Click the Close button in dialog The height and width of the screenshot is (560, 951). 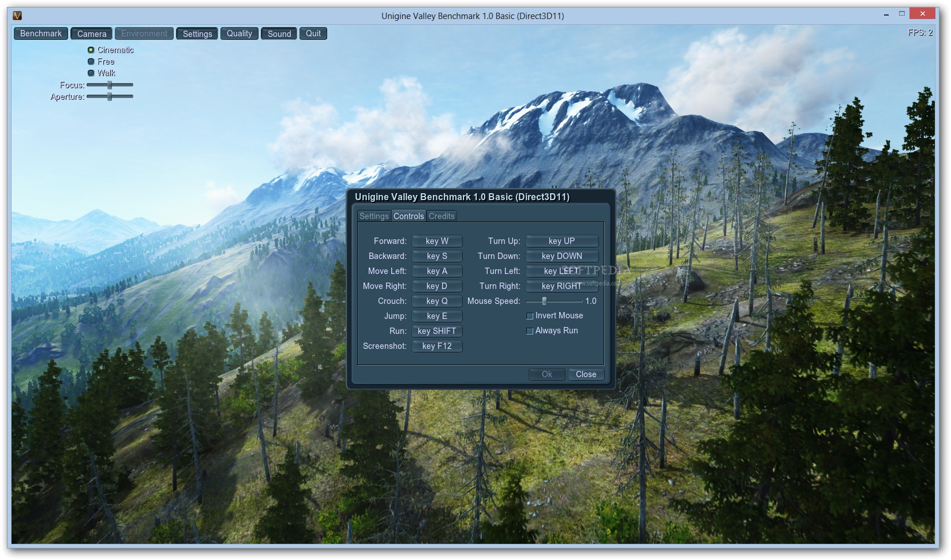pyautogui.click(x=586, y=374)
